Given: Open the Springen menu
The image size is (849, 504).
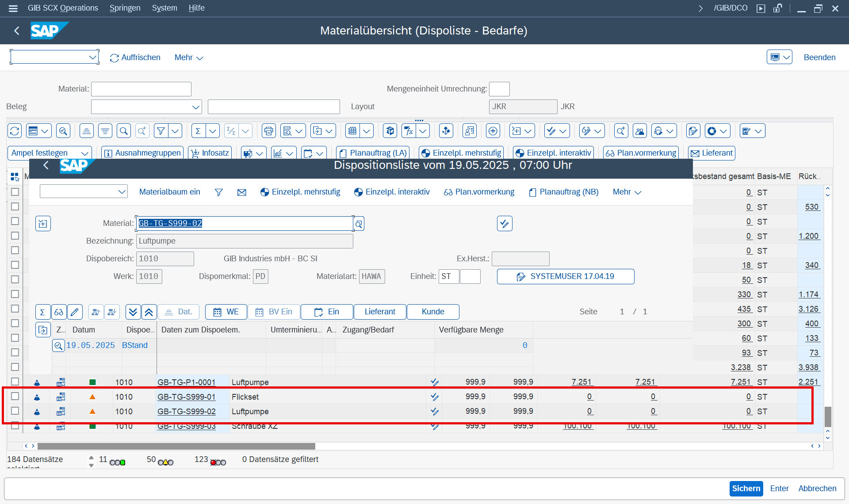Looking at the screenshot, I should click(125, 8).
